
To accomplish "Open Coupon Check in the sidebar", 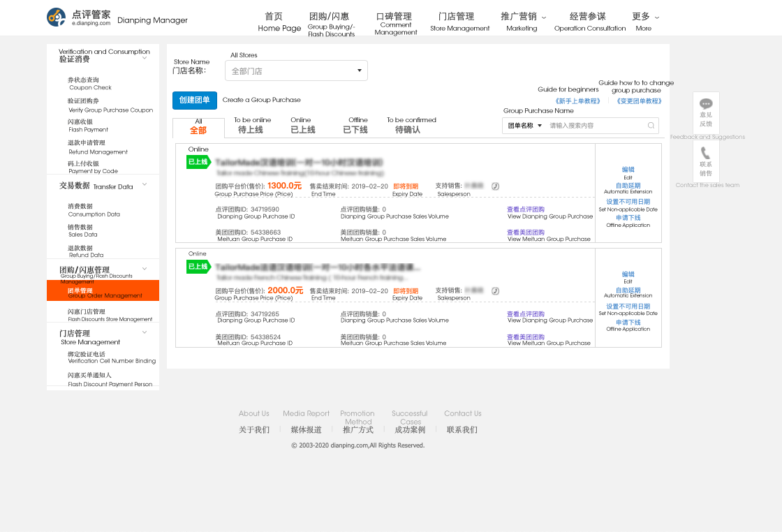I will (83, 80).
